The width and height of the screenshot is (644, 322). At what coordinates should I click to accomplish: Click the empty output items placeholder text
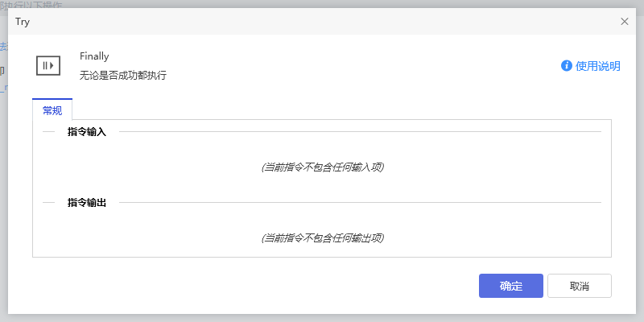[322, 238]
